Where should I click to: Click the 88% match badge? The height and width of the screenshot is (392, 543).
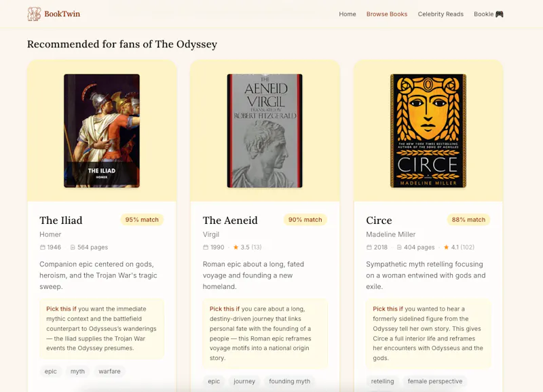[468, 220]
